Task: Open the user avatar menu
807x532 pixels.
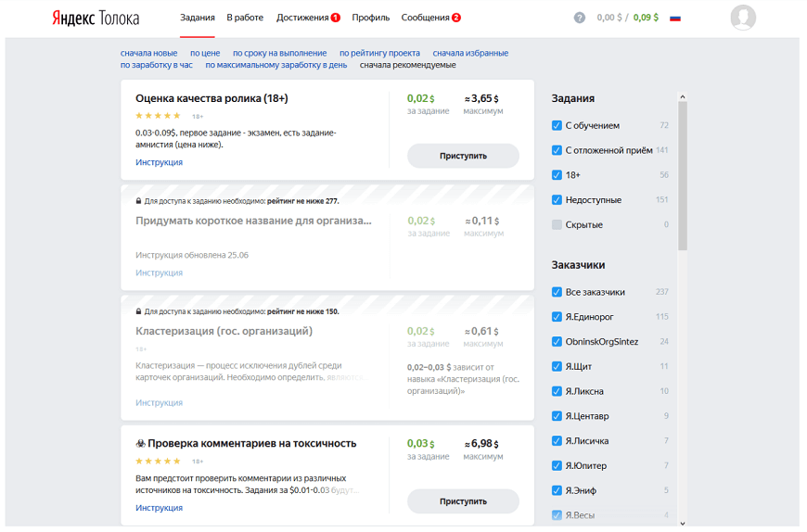Action: 743,18
